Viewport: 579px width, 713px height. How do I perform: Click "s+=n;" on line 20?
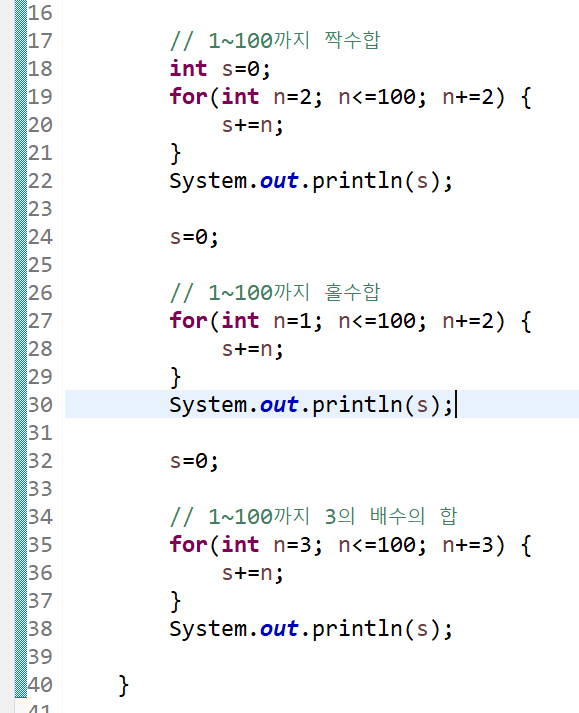[252, 125]
